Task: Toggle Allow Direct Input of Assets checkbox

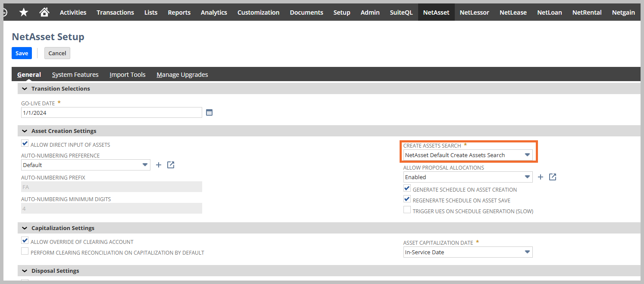Action: coord(25,144)
